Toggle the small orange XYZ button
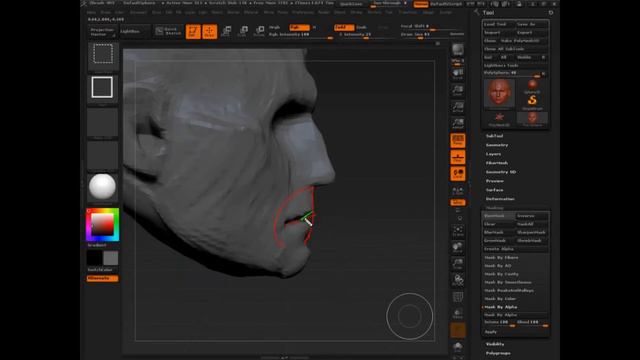640x360 pixels. [458, 202]
